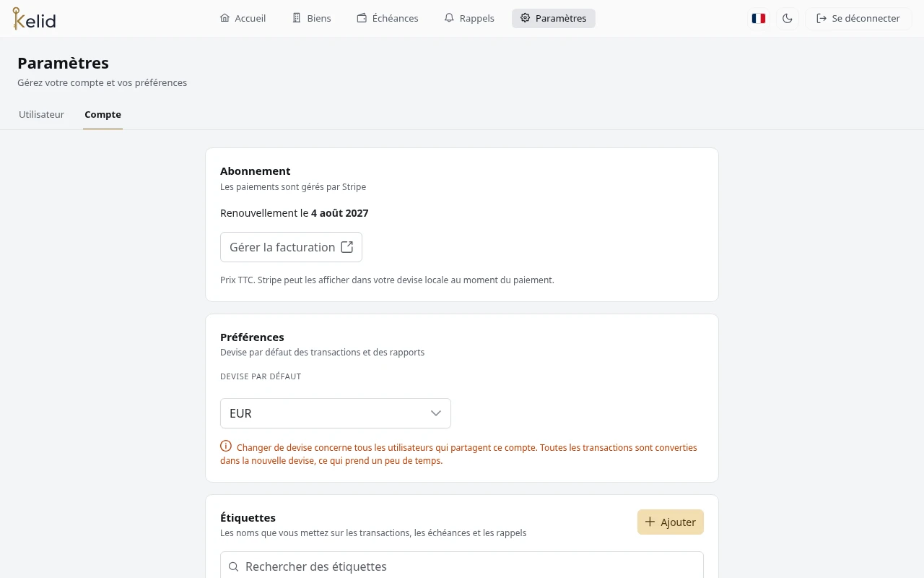Focus the Rechercher des étiquettes field
This screenshot has width=924, height=578.
coord(462,566)
